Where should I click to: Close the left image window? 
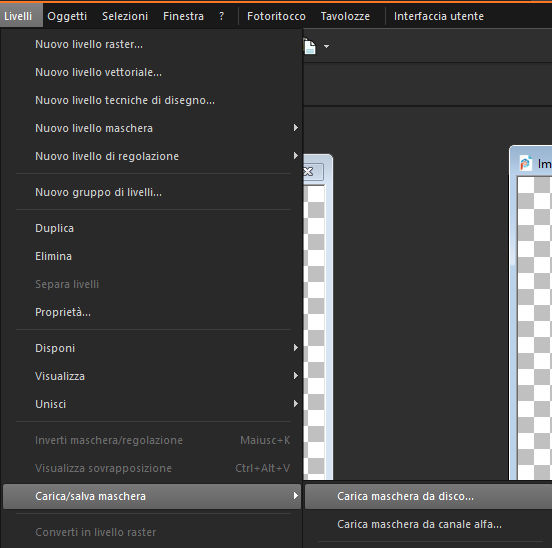pyautogui.click(x=308, y=172)
